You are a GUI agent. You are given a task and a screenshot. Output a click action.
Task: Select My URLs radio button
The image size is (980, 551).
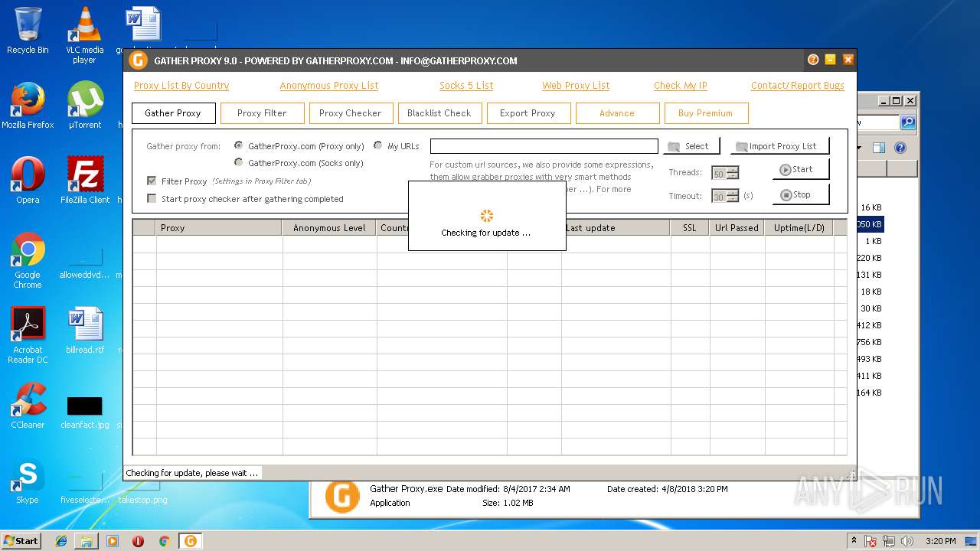378,145
